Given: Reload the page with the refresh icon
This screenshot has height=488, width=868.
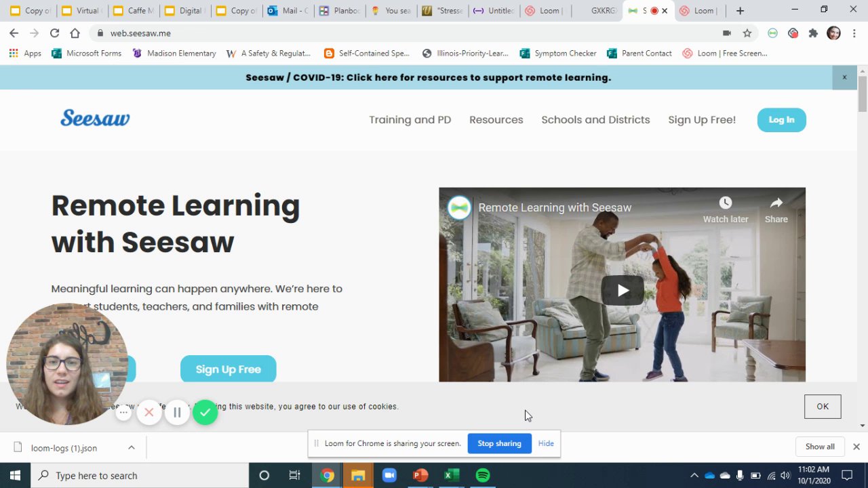Looking at the screenshot, I should click(54, 33).
